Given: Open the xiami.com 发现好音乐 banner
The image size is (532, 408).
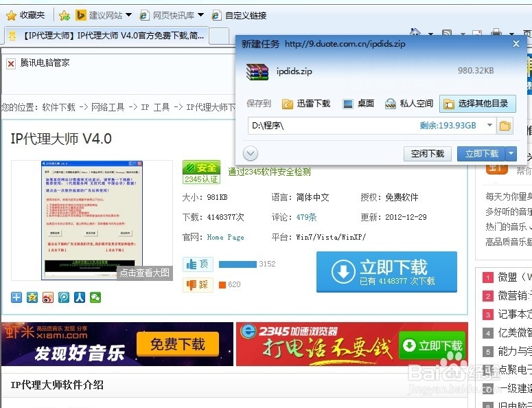Looking at the screenshot, I should coord(117,344).
